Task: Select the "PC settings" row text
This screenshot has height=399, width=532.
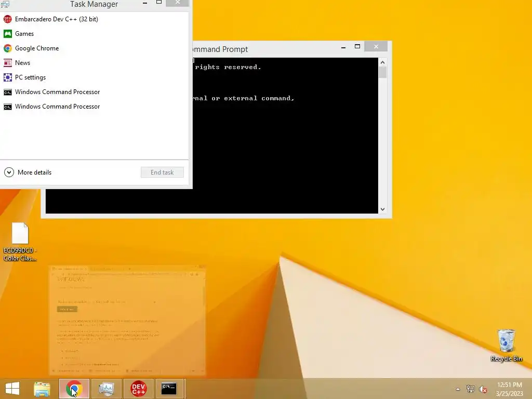Action: click(x=31, y=77)
